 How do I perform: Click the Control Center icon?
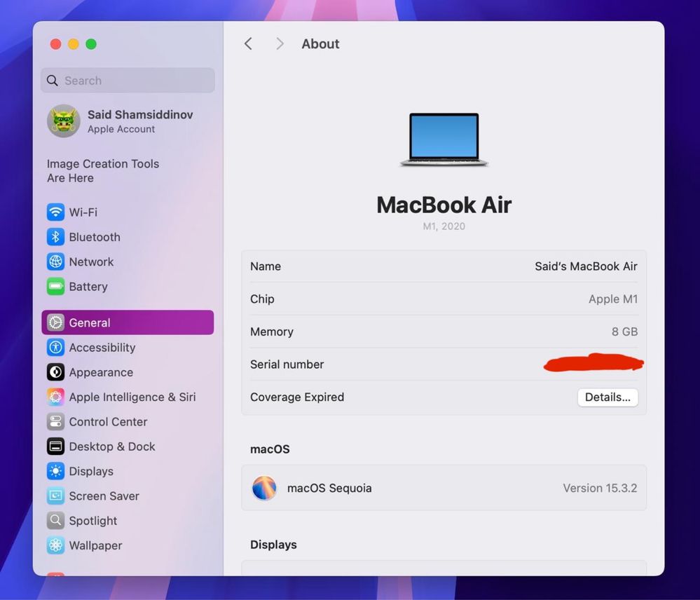click(x=55, y=421)
